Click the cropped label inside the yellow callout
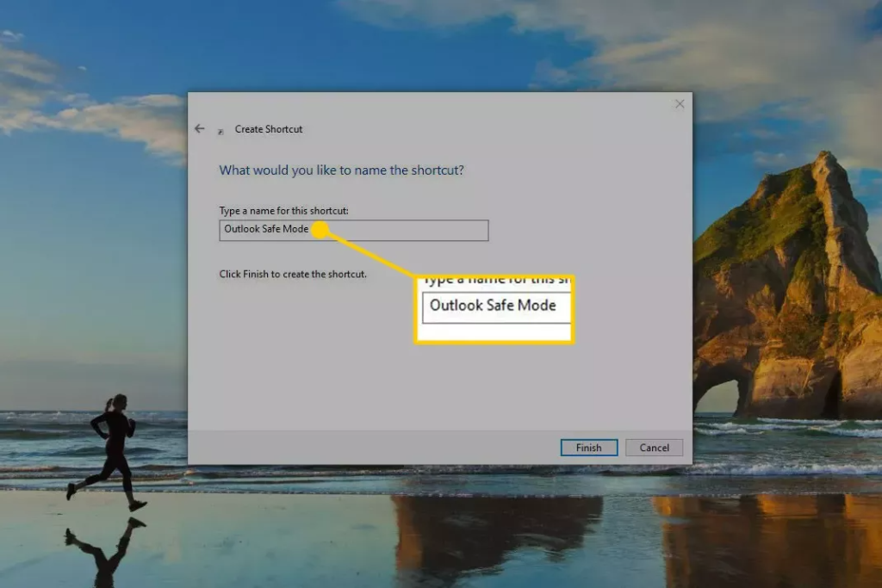This screenshot has width=882, height=588. pos(495,282)
